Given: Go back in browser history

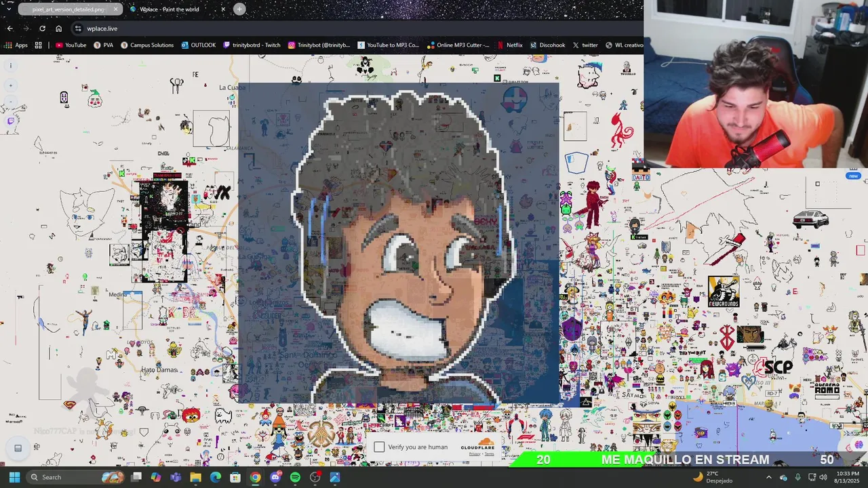Looking at the screenshot, I should point(10,28).
